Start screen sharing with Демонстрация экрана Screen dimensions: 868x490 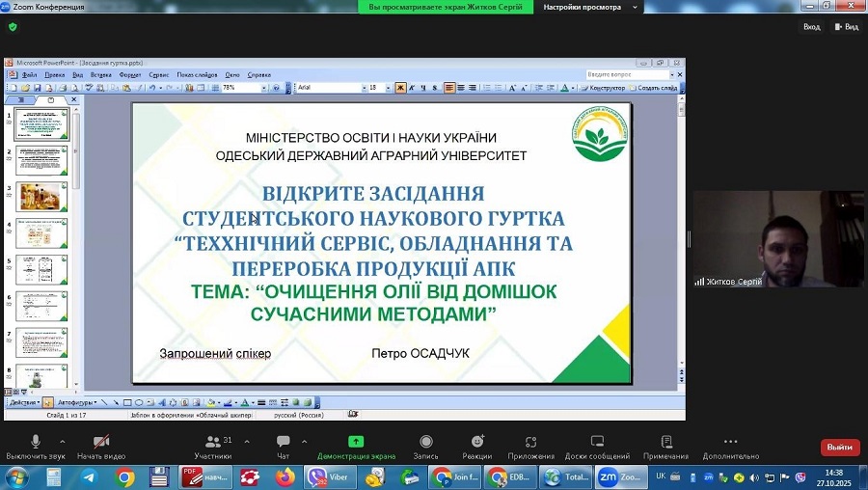356,445
